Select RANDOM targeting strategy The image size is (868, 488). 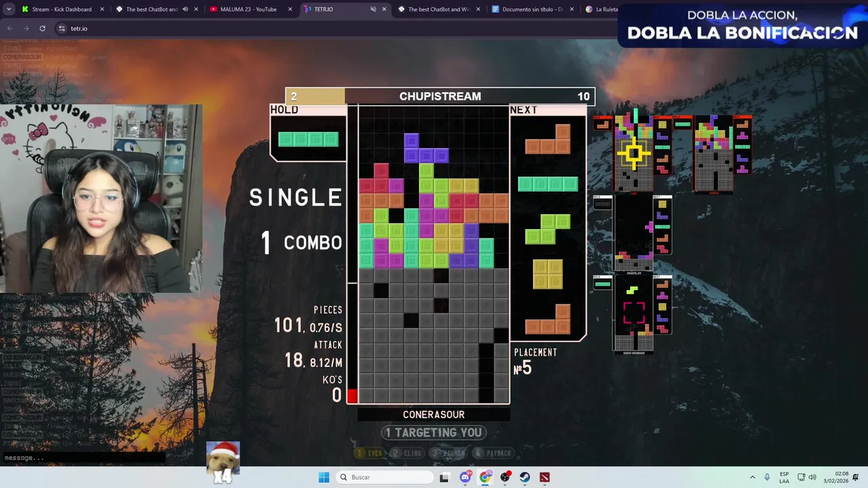450,453
